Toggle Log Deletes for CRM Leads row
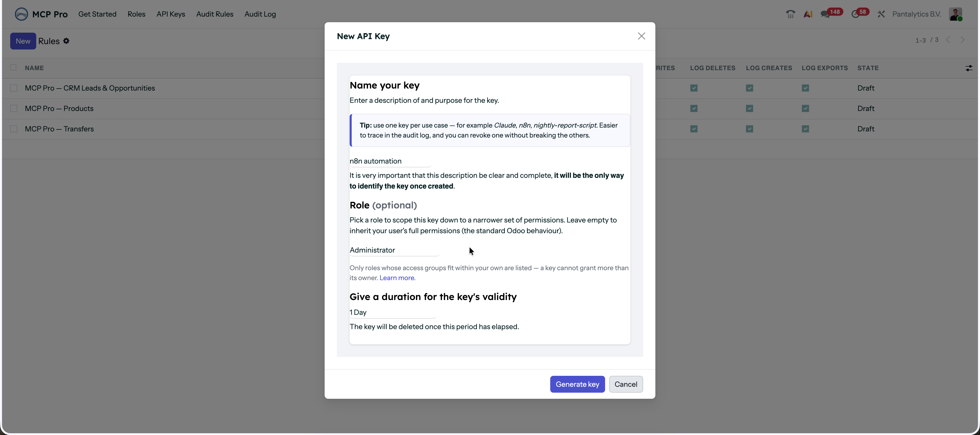Viewport: 980px width, 435px height. 694,88
